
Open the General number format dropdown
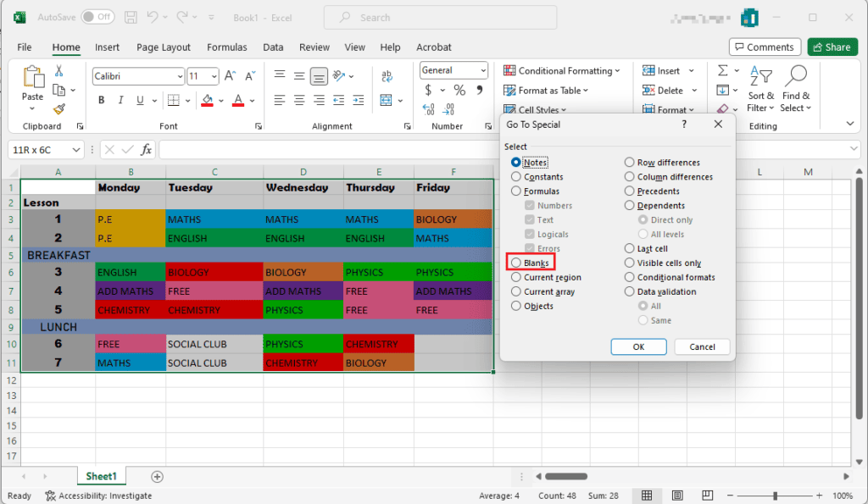coord(483,70)
